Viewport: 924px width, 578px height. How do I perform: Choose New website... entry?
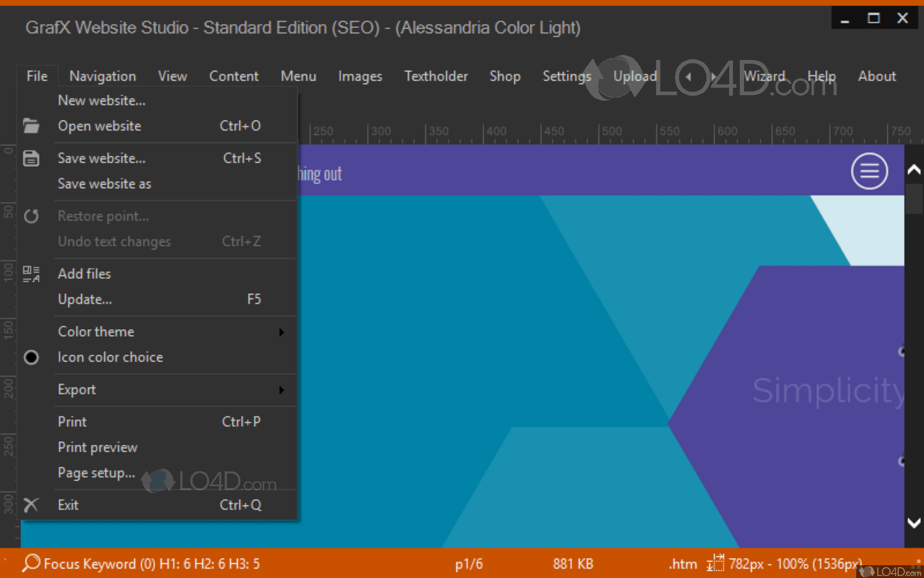102,100
